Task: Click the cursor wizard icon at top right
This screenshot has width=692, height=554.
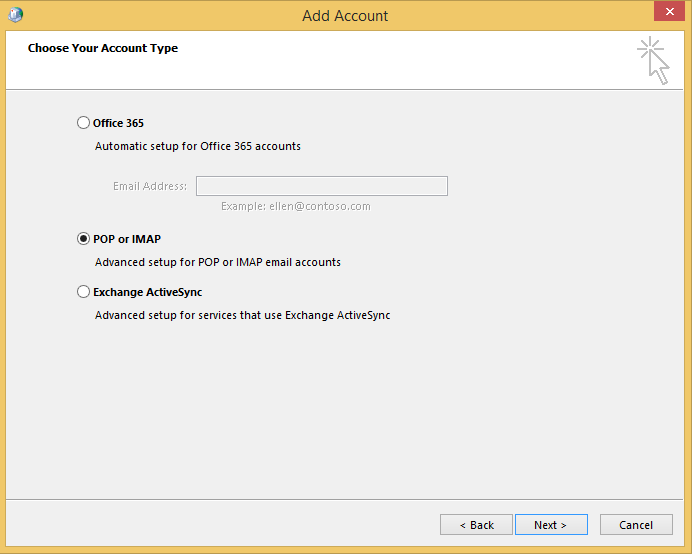Action: (654, 61)
